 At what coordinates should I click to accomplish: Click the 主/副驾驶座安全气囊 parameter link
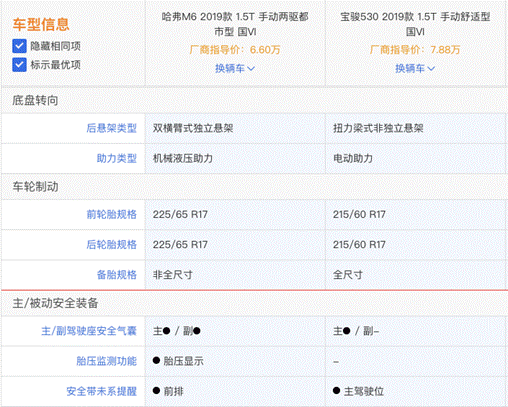(x=89, y=331)
